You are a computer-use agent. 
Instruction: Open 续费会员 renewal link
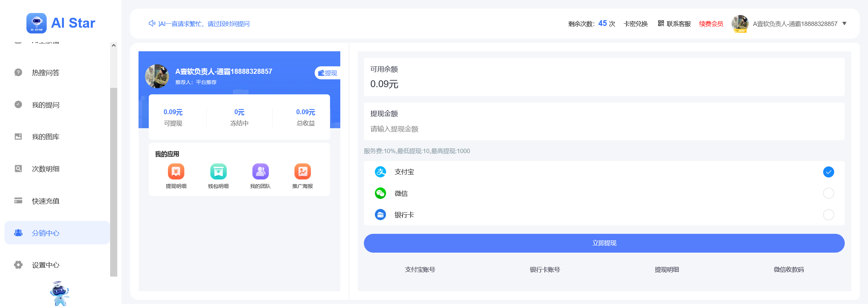(x=711, y=24)
